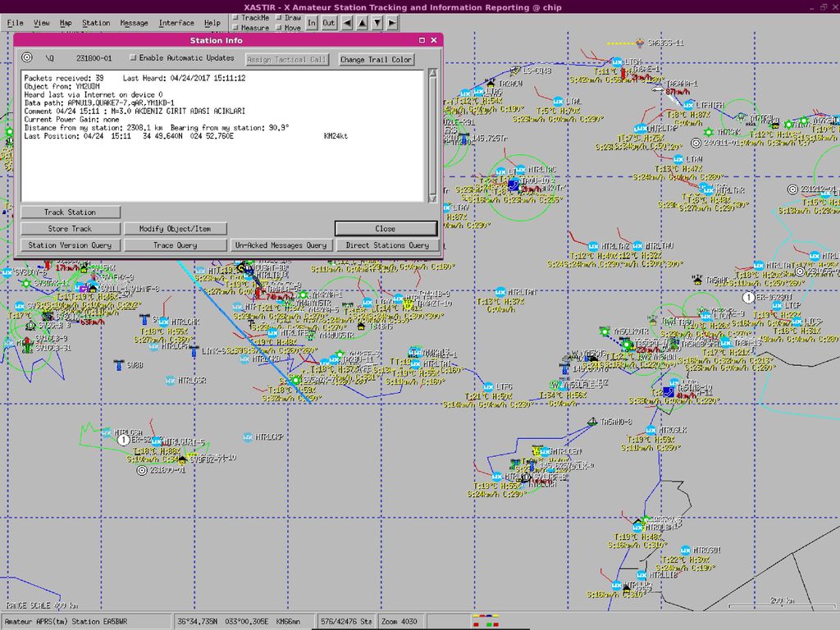Enable Automatic Updates checkbox
Image resolution: width=840 pixels, height=630 pixels.
(133, 57)
